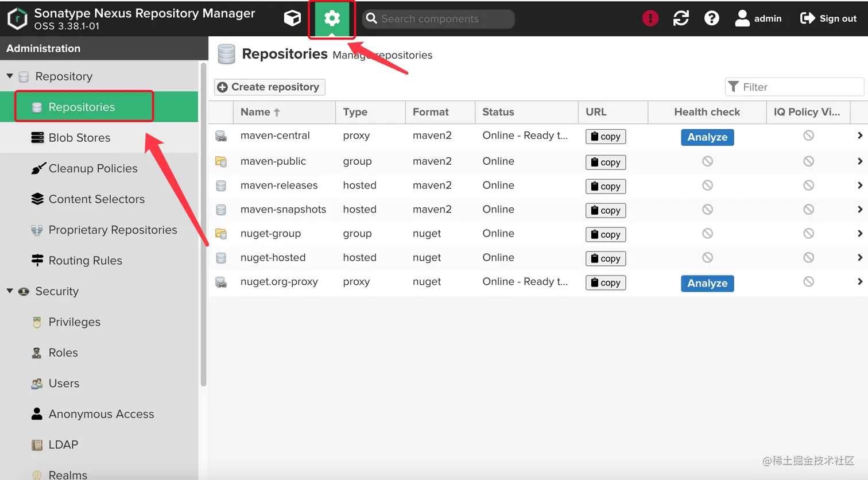Click Analyze for maven-central

click(x=707, y=137)
